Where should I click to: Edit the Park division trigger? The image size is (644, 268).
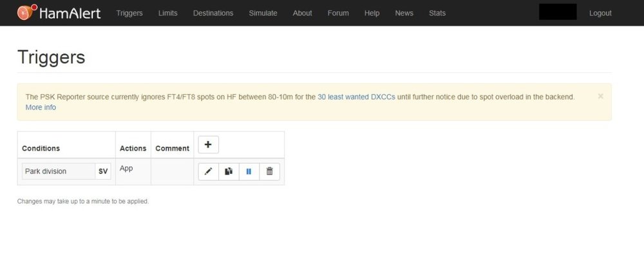point(208,171)
